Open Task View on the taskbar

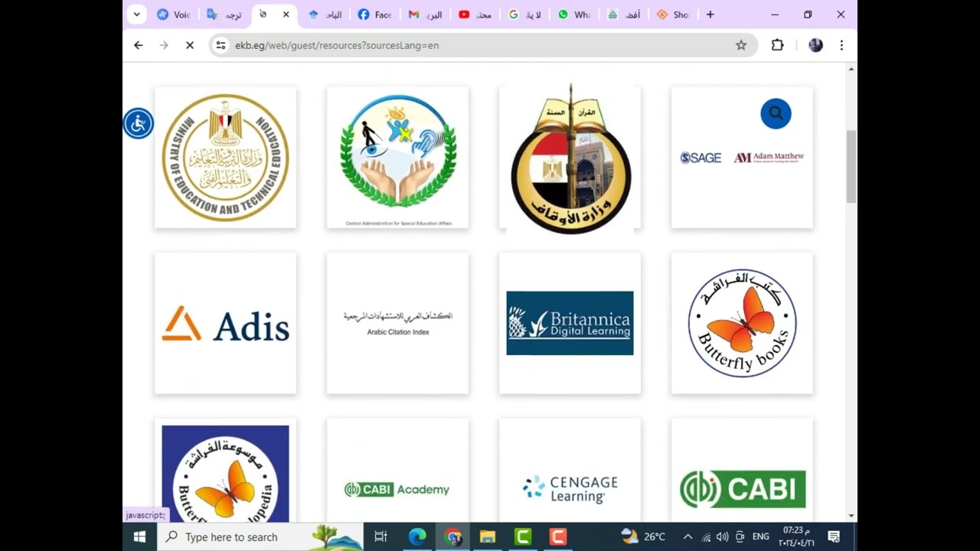click(x=381, y=537)
